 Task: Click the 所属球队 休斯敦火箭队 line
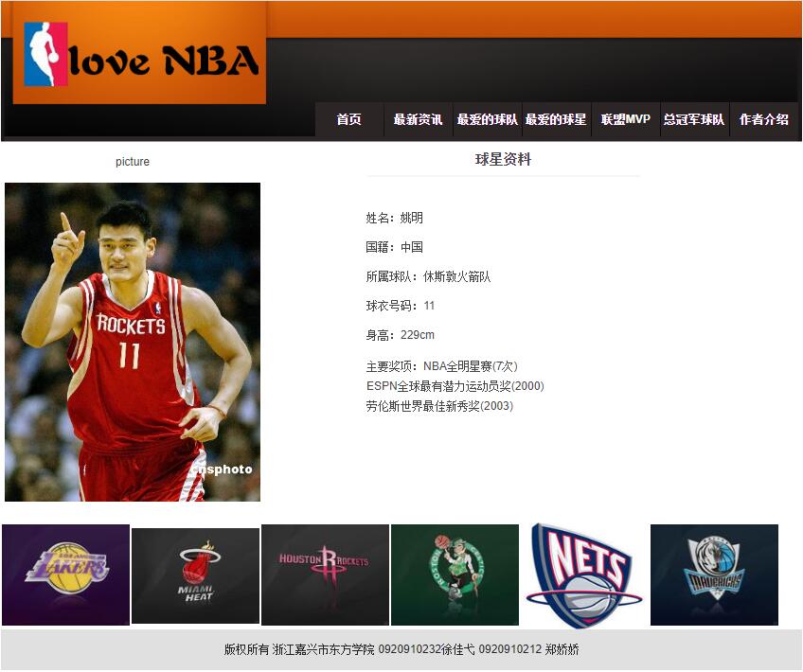click(x=428, y=276)
